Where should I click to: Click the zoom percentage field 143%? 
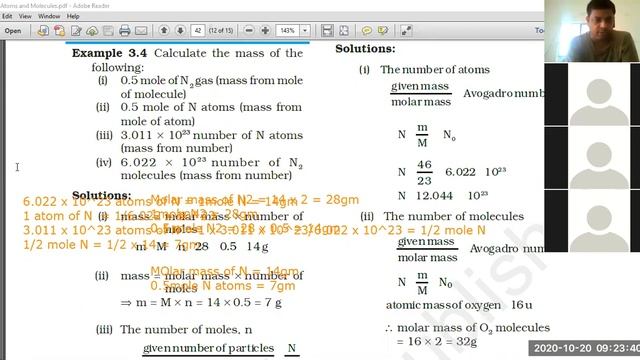288,31
